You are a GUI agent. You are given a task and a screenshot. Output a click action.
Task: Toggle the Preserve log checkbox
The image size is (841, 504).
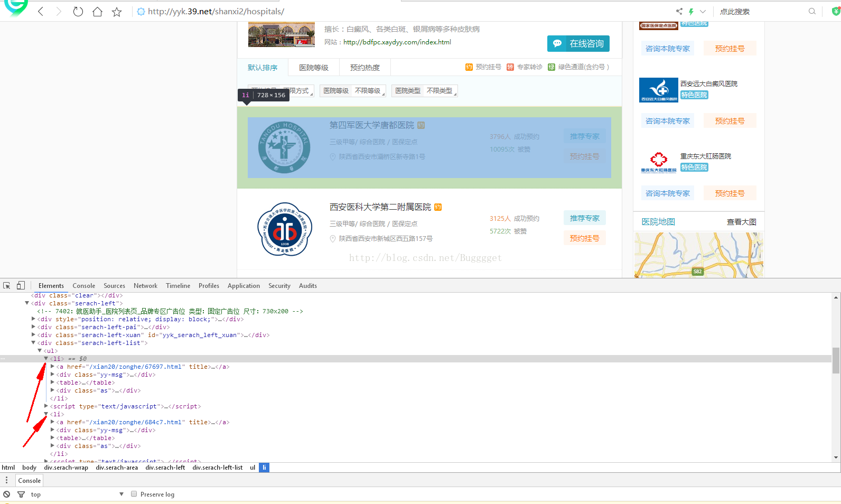[x=134, y=494]
